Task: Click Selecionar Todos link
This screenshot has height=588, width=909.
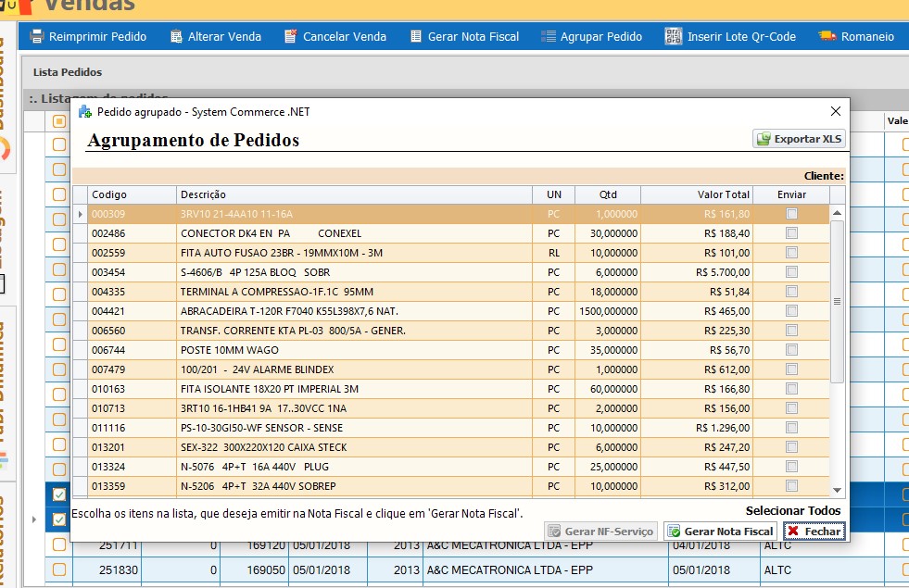Action: [x=793, y=511]
